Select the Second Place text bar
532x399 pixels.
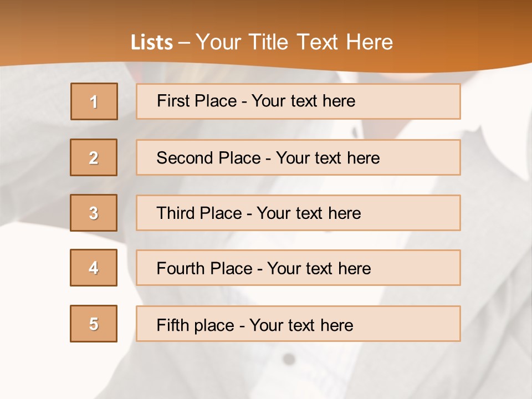pos(298,157)
